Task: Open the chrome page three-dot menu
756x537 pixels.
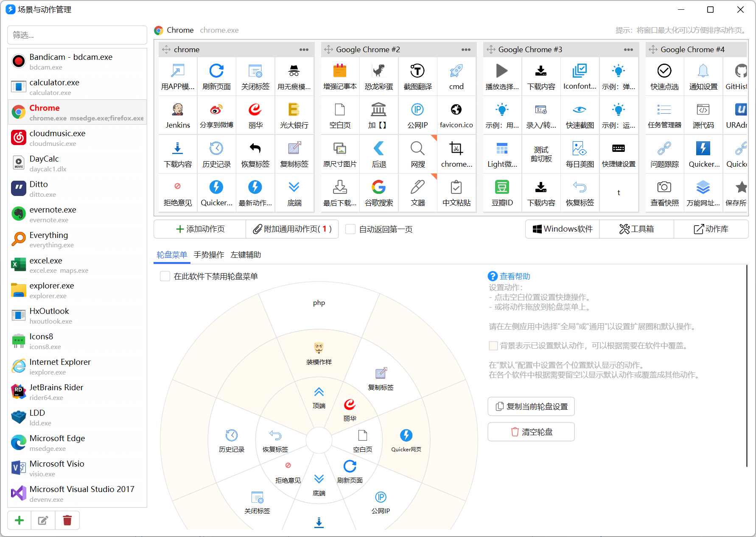Action: click(304, 50)
